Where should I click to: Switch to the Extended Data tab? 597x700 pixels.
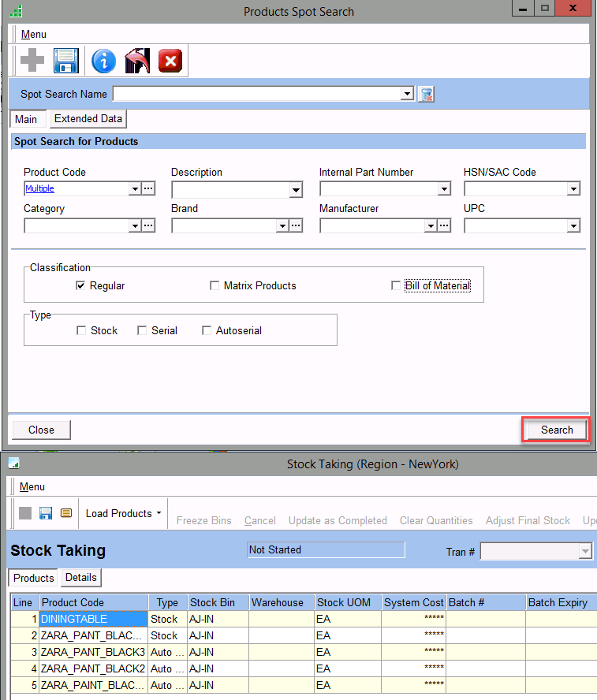(88, 119)
